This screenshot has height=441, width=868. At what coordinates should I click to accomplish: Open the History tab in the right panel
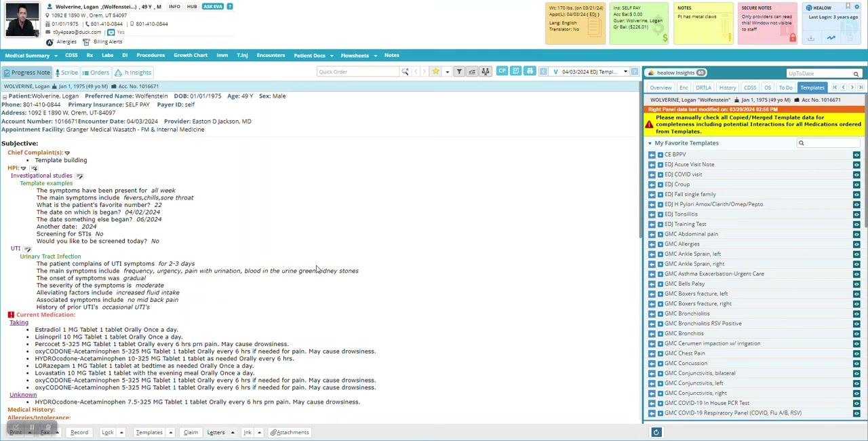[727, 88]
